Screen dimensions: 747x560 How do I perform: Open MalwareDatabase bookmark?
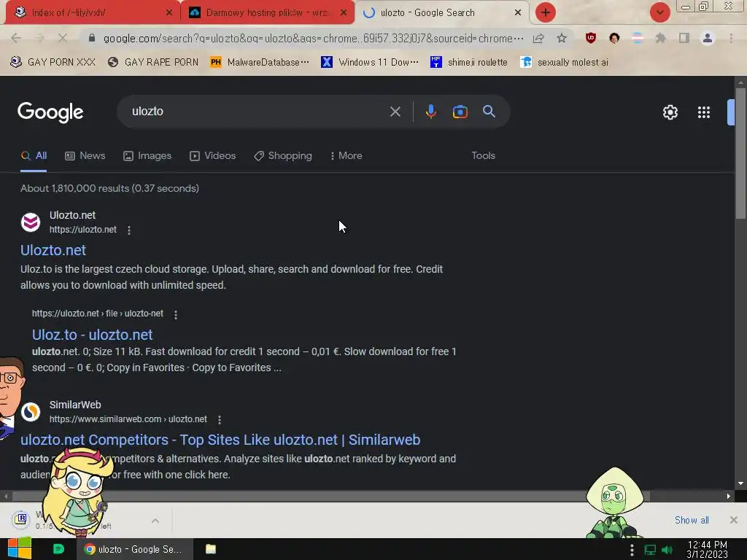(x=260, y=63)
